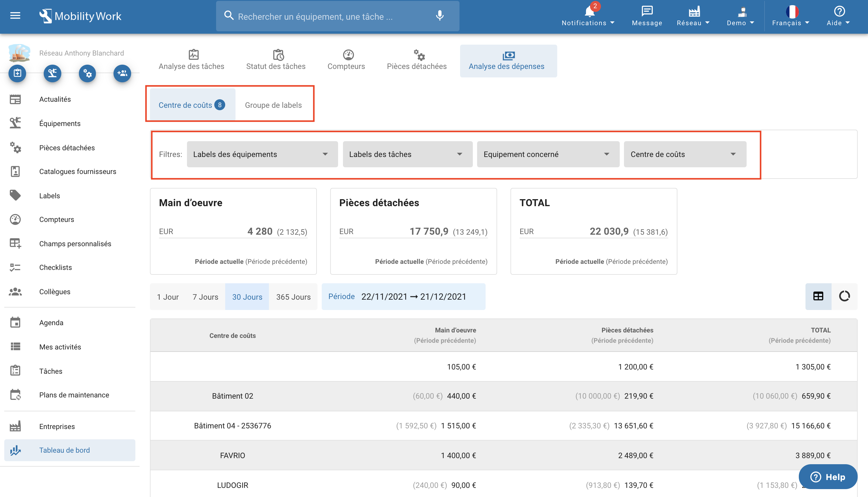Click the Help question mark button
Viewport: 868px width, 497px height.
coord(828,477)
